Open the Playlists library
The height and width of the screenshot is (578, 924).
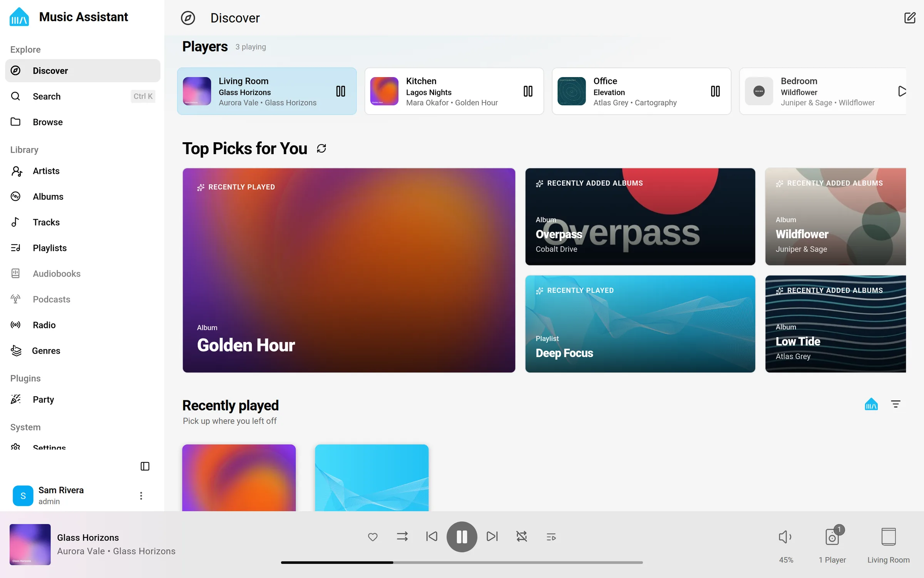coord(82,248)
